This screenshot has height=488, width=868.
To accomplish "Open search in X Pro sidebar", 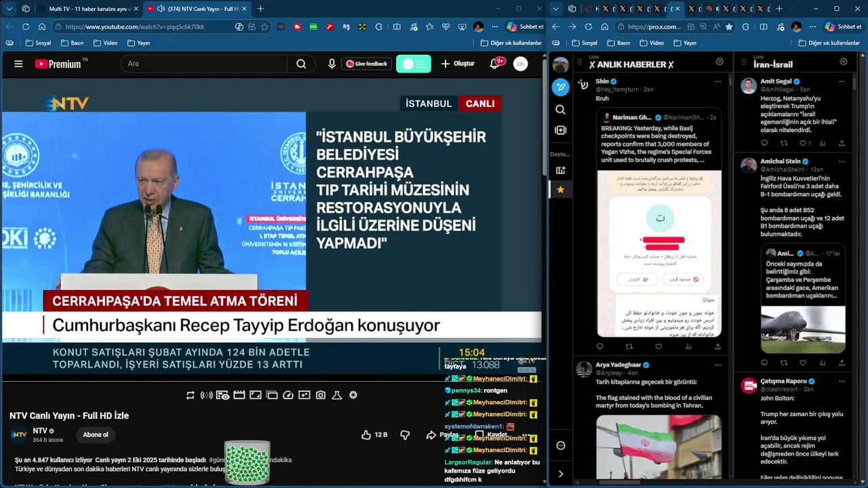I will pos(560,110).
